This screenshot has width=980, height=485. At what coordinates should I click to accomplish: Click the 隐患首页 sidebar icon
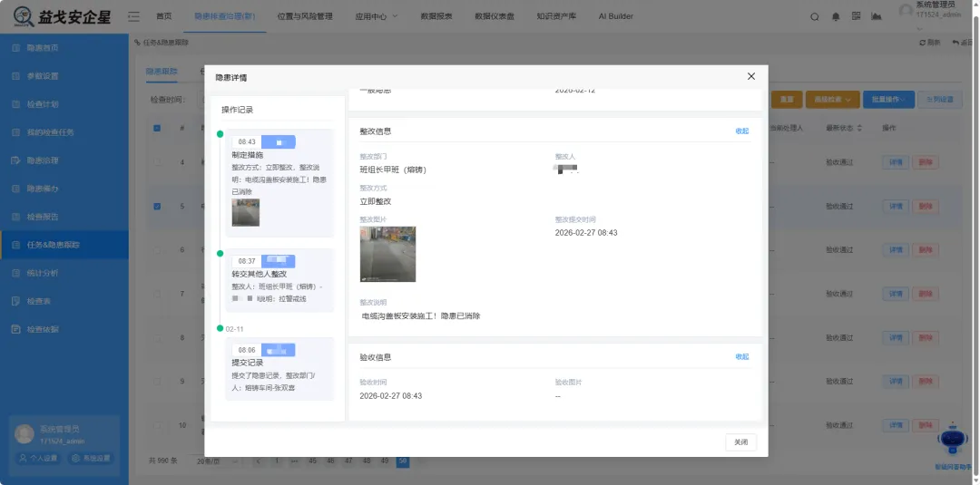click(x=16, y=47)
